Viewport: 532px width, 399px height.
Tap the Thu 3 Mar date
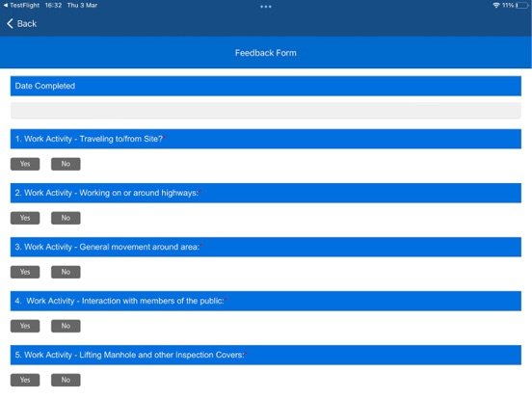[x=82, y=6]
